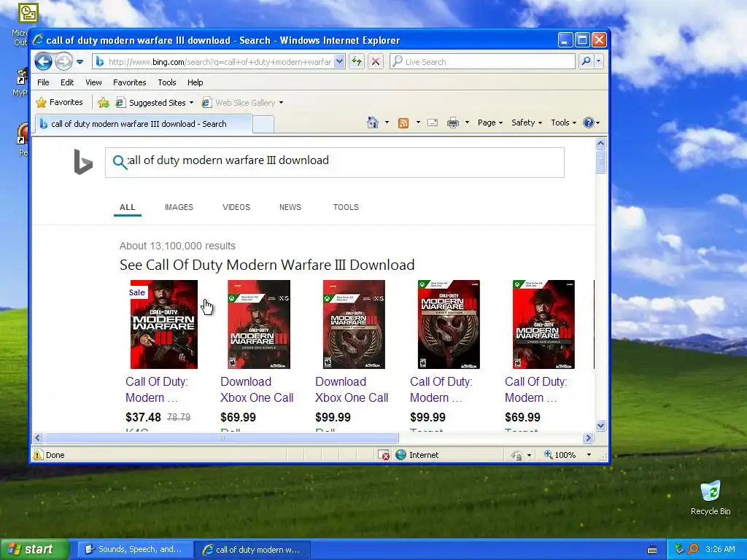747x560 pixels.
Task: Expand the feeds dropdown arrow
Action: coord(418,122)
